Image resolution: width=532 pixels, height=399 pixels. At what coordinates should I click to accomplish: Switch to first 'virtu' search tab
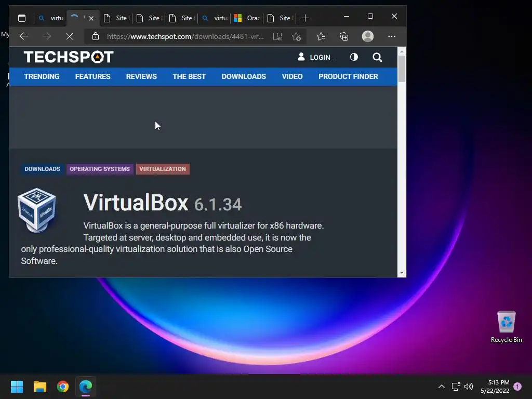51,18
